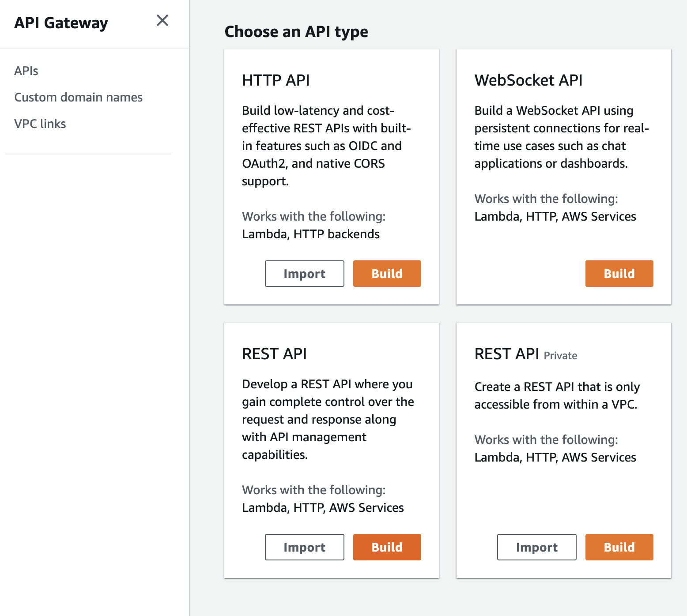Screen dimensions: 687x616
Task: Build a WebSocket API
Action: pos(619,274)
